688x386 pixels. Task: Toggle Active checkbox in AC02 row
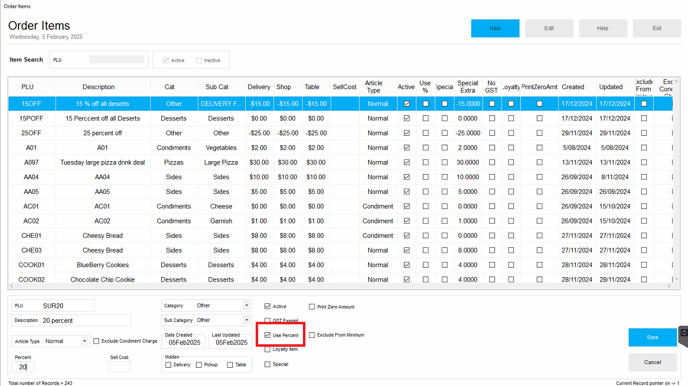[x=407, y=221]
